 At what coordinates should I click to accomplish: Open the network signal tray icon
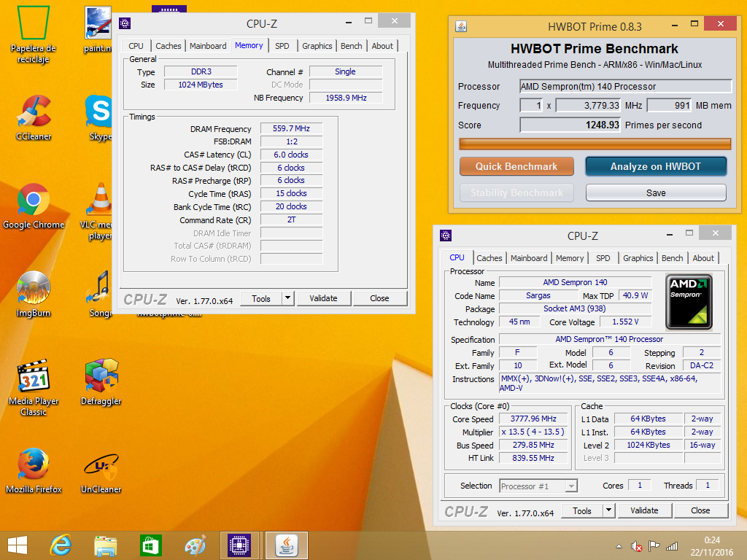coord(672,546)
